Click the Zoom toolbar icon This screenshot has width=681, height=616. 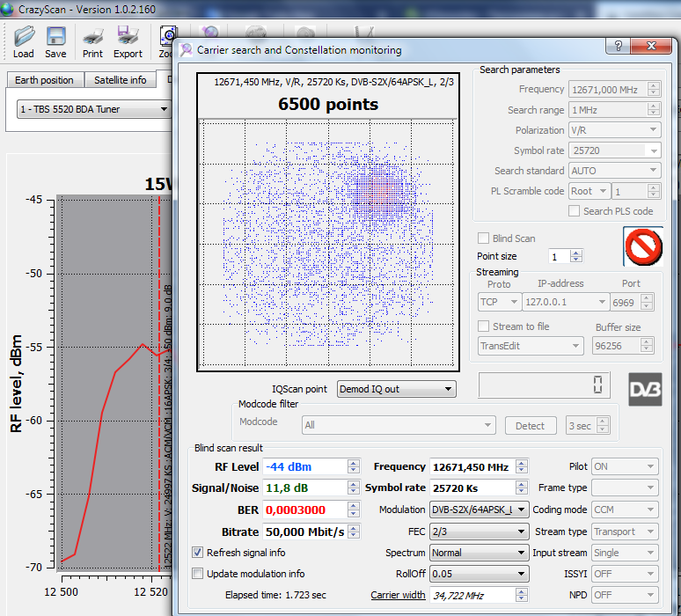166,41
